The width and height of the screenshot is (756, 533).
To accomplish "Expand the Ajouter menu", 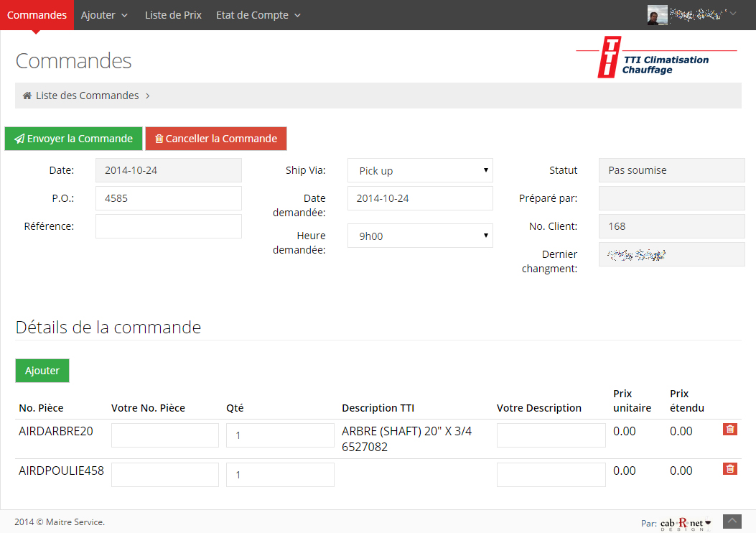I will [104, 15].
